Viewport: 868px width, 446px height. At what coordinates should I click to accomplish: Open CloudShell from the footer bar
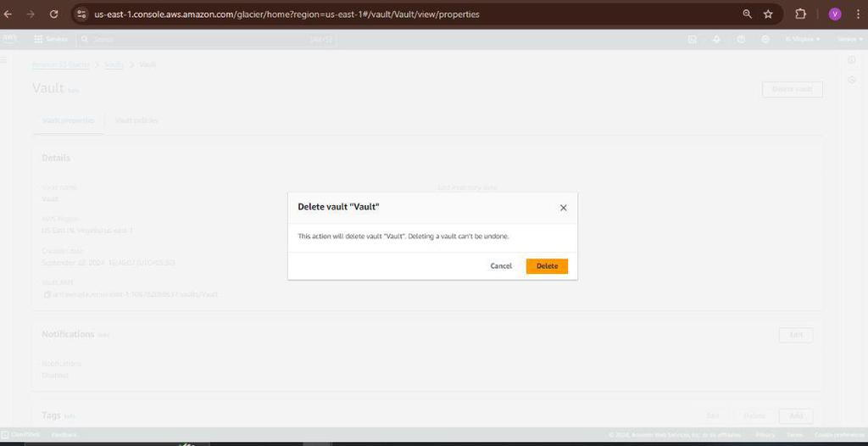click(21, 435)
